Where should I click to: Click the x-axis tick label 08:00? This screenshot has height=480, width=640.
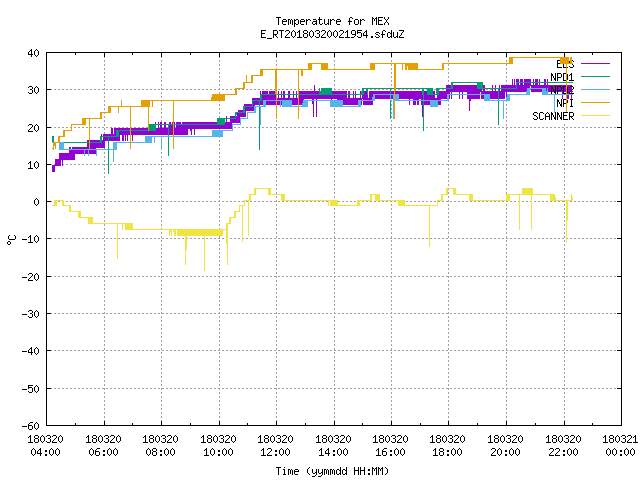click(x=160, y=452)
